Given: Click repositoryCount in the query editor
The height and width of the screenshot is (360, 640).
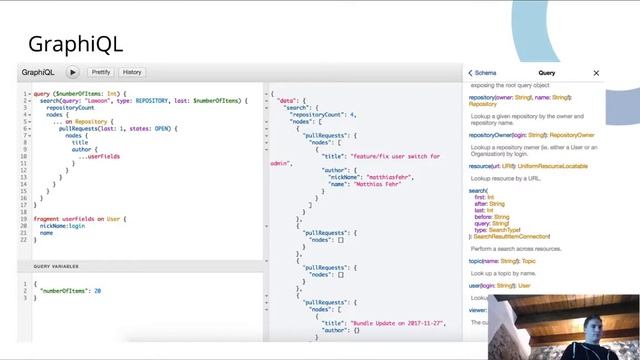Looking at the screenshot, I should [x=70, y=108].
